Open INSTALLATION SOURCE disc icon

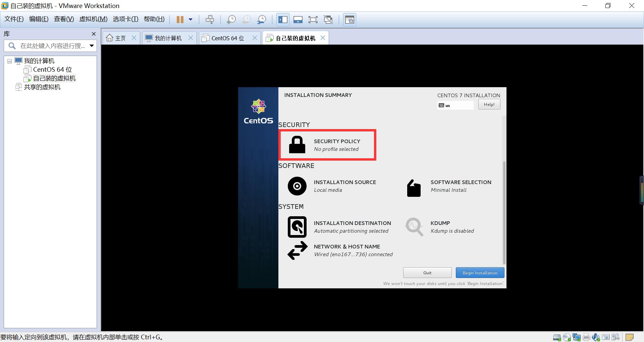297,186
